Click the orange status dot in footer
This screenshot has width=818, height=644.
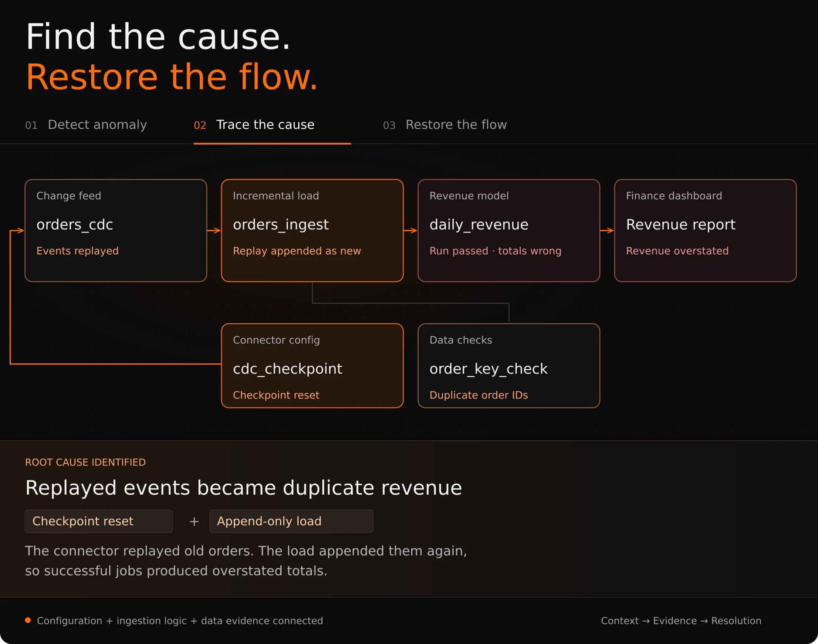click(28, 620)
